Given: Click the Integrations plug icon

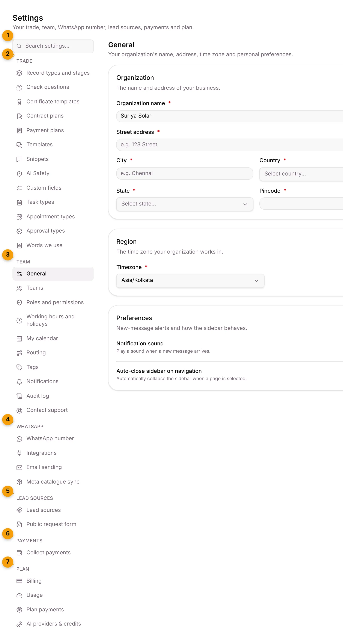Looking at the screenshot, I should 19,453.
